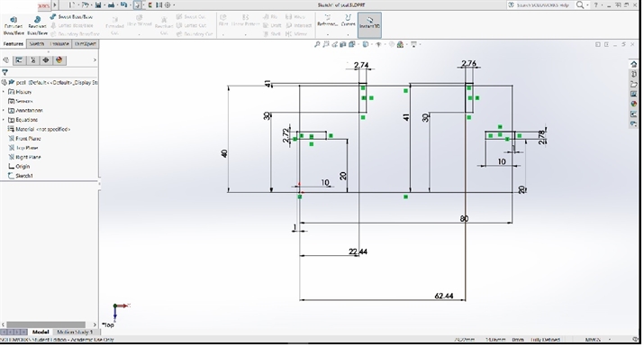Click the Zoom to Fit icon
This screenshot has width=644, height=347.
[317, 44]
